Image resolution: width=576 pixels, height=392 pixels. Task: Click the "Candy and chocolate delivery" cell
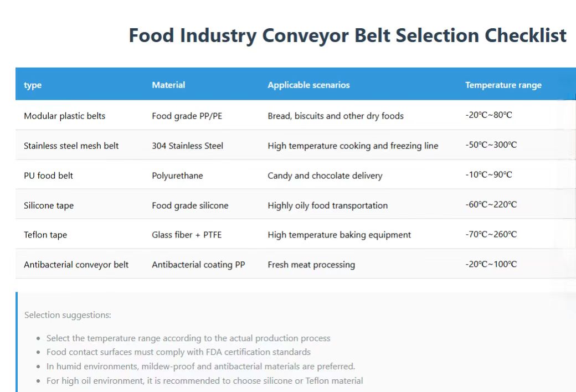pos(325,176)
